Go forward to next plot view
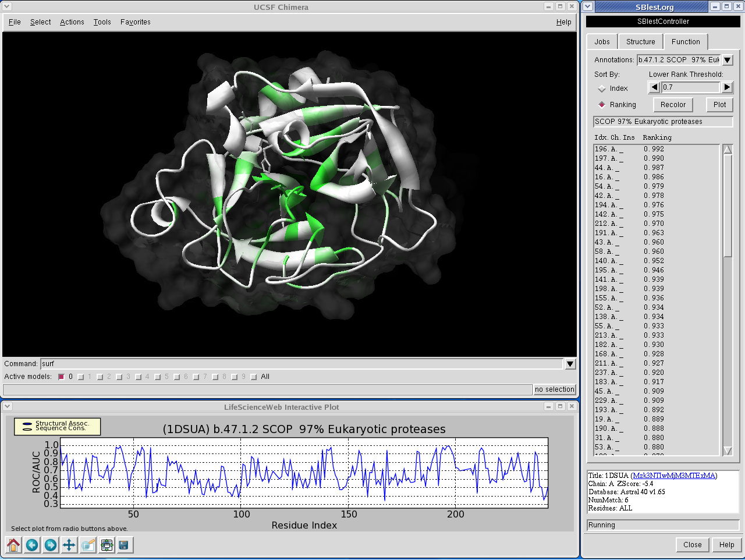The image size is (745, 560). click(x=51, y=545)
